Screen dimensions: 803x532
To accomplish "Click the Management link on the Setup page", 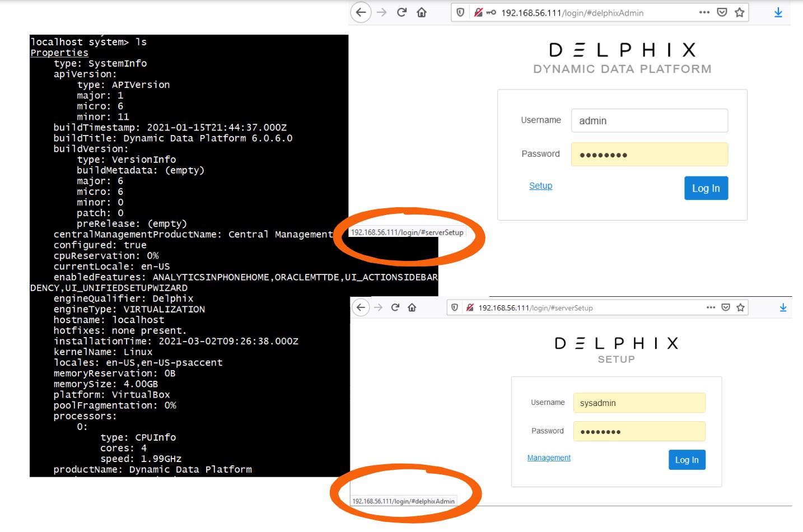I will coord(549,458).
